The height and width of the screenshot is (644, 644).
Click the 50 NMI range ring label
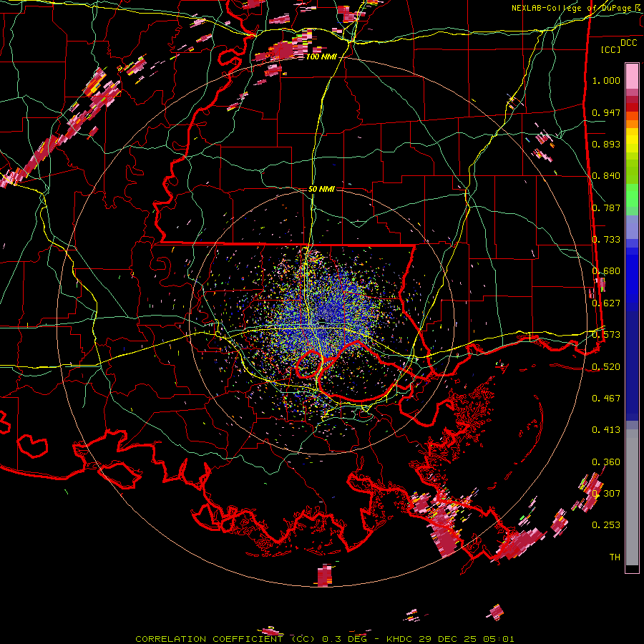coord(321,189)
